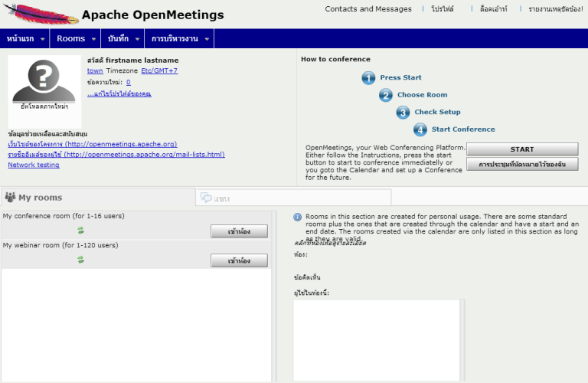Image resolution: width=588 pixels, height=383 pixels.
Task: Expand the บันทึก menu dropdown arrow
Action: [x=137, y=39]
